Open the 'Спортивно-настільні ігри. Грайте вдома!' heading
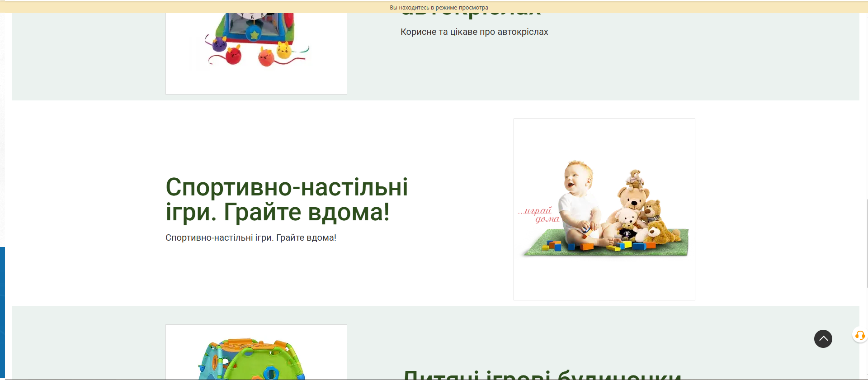Image resolution: width=868 pixels, height=380 pixels. 286,199
